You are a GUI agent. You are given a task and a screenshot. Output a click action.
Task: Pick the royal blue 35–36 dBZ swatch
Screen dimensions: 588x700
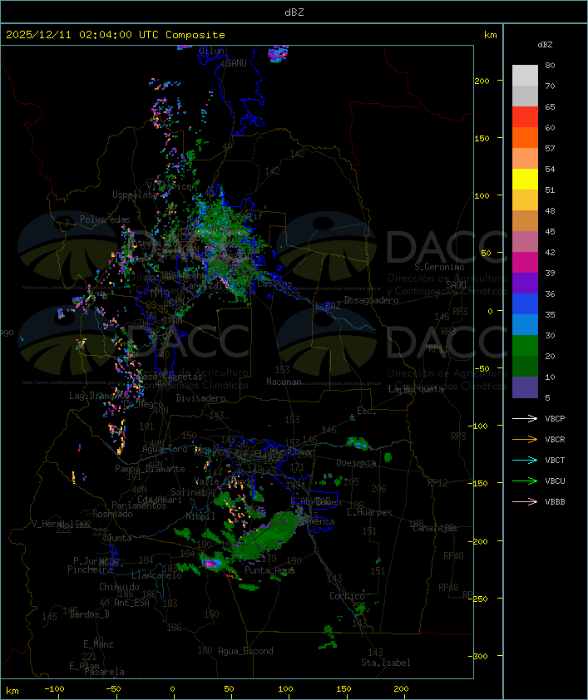(525, 303)
